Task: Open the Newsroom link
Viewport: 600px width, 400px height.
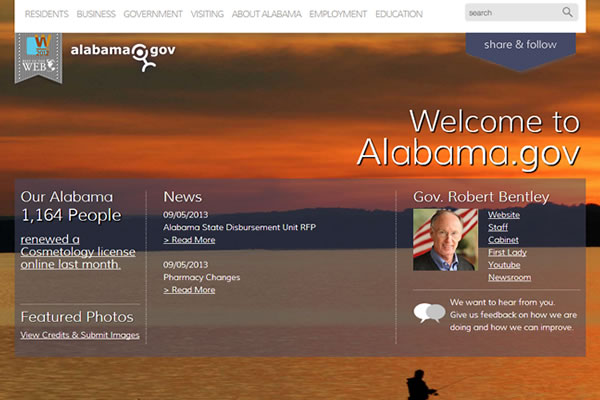Action: pos(509,278)
